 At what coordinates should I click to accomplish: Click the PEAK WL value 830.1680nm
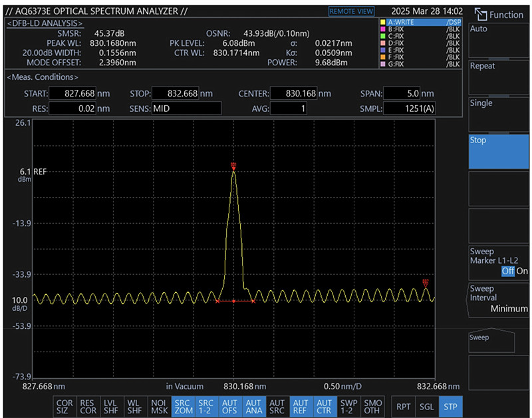click(113, 43)
